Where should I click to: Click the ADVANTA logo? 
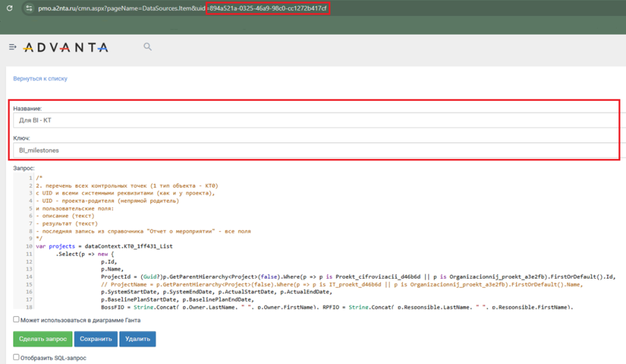pos(66,47)
